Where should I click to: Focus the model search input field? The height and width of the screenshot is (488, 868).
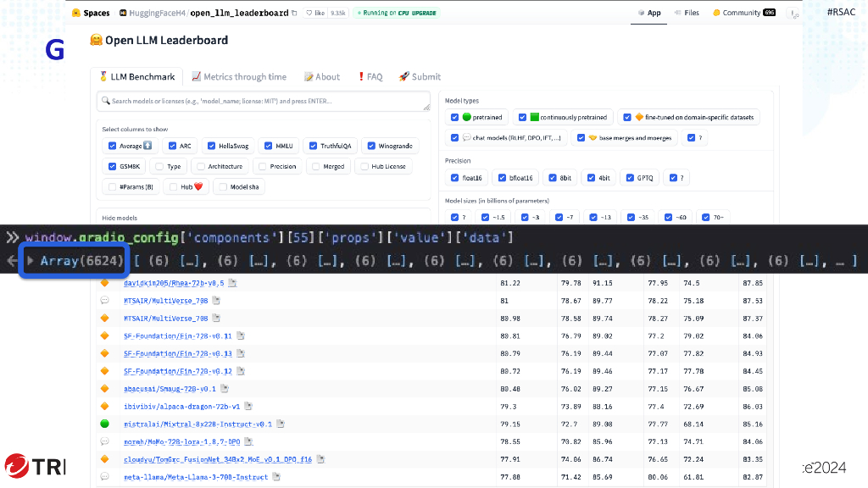pos(264,102)
